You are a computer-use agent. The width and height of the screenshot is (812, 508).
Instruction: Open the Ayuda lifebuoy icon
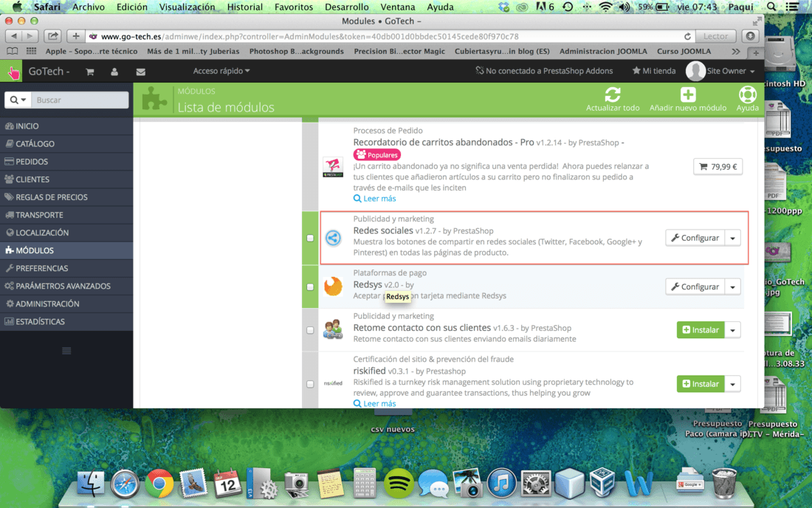coord(747,95)
